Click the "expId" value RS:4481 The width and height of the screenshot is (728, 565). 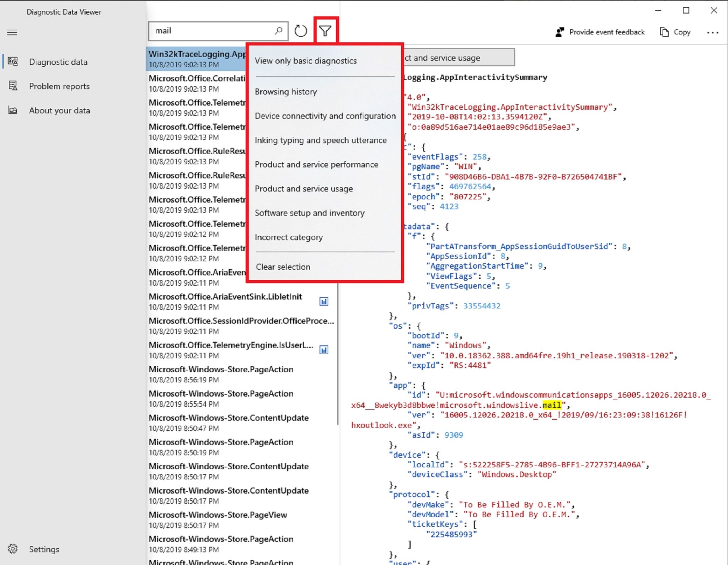tap(470, 365)
